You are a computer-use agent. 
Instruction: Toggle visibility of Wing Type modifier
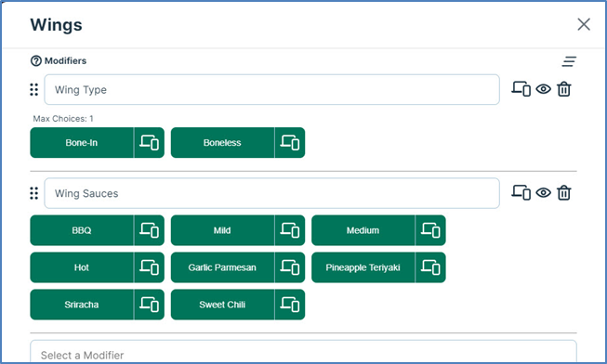(544, 89)
